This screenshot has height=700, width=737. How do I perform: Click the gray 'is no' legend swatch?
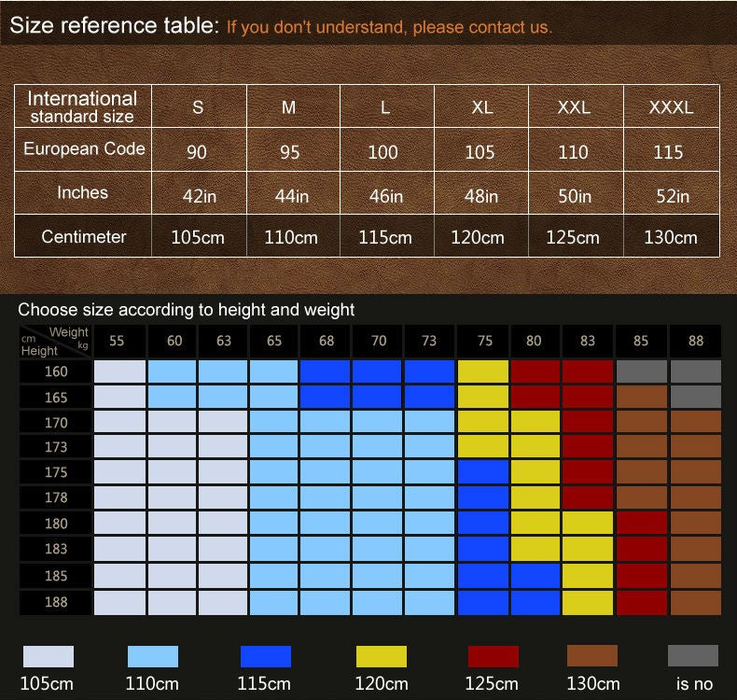click(x=693, y=656)
